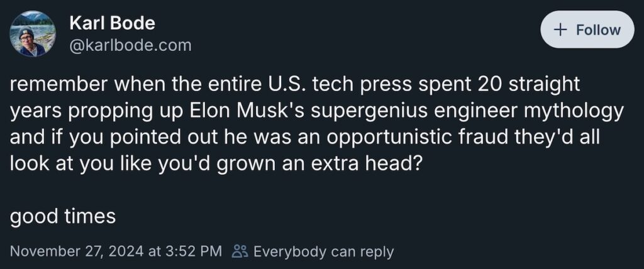Open the Karl Bode display name link
644x269 pixels.
click(x=111, y=24)
